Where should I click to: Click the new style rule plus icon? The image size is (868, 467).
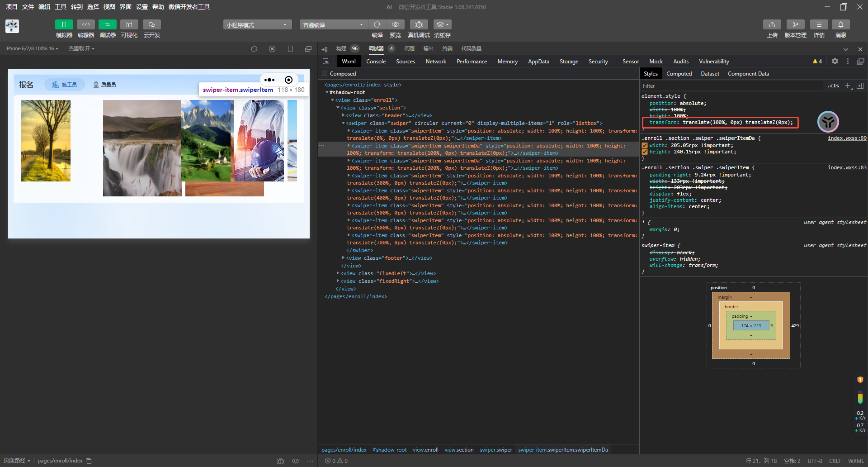(x=848, y=86)
